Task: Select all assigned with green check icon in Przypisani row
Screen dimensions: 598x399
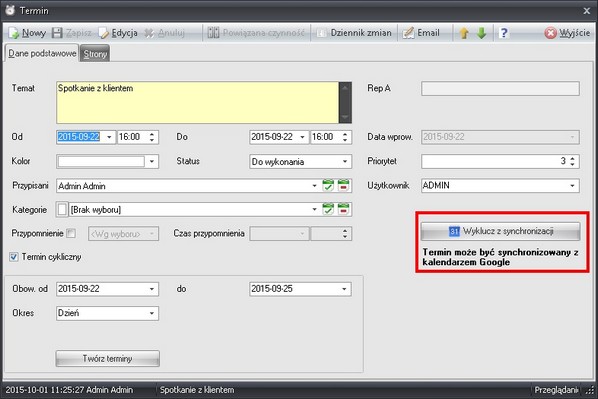Action: pos(328,185)
